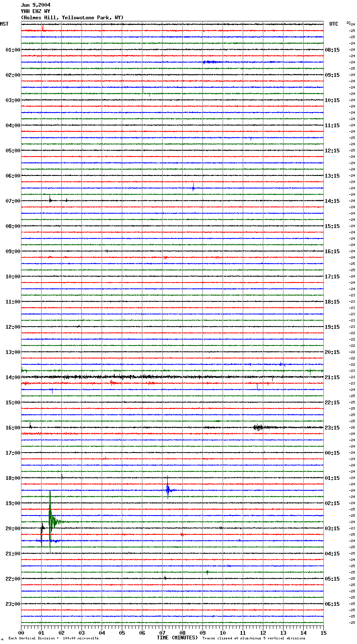Click the "TIME (MINUTES)" axis title

tap(177, 638)
